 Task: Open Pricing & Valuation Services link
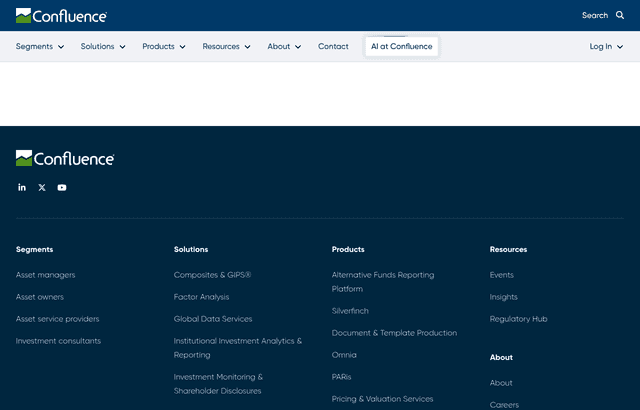382,399
